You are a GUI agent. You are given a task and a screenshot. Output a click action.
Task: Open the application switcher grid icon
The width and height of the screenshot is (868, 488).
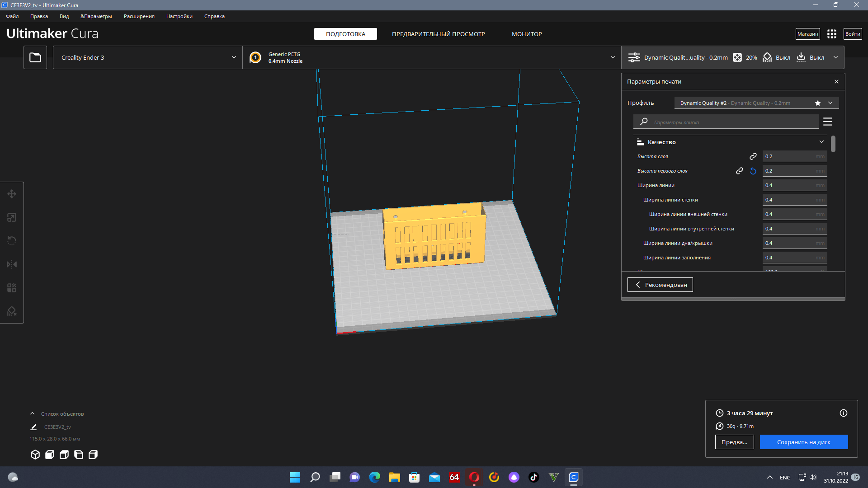[832, 34]
